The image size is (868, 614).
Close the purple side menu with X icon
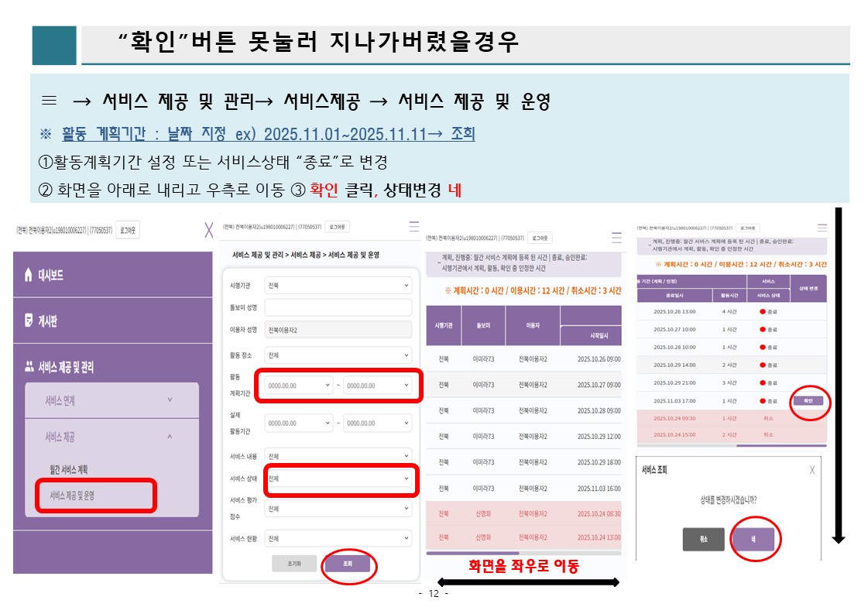[208, 230]
